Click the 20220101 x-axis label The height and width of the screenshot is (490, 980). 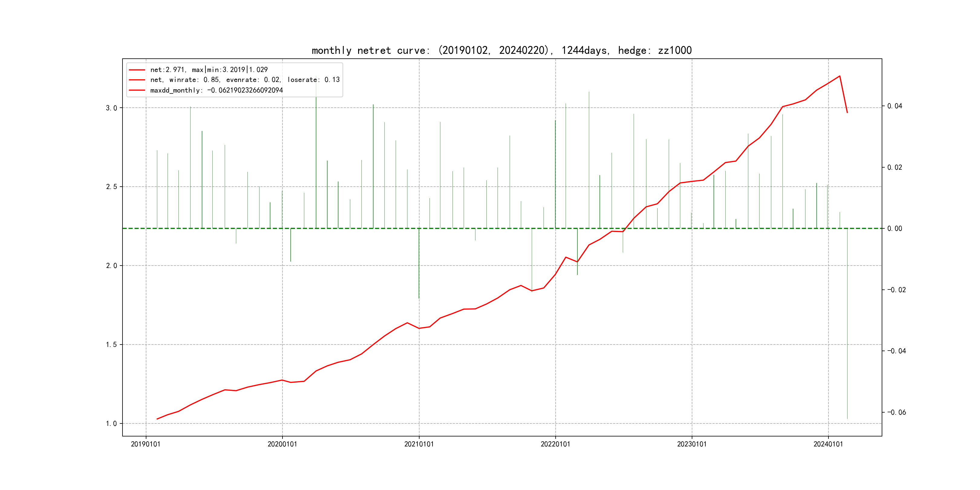555,444
